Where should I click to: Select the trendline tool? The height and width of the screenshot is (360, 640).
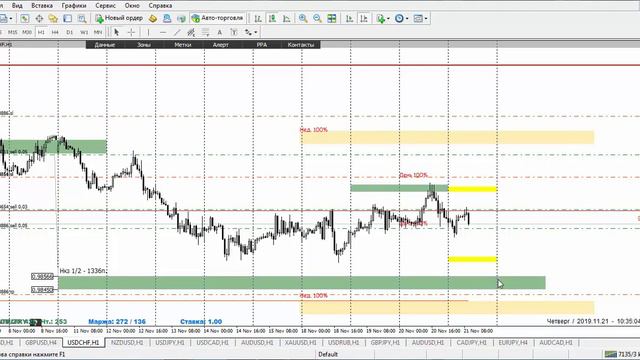click(x=177, y=32)
